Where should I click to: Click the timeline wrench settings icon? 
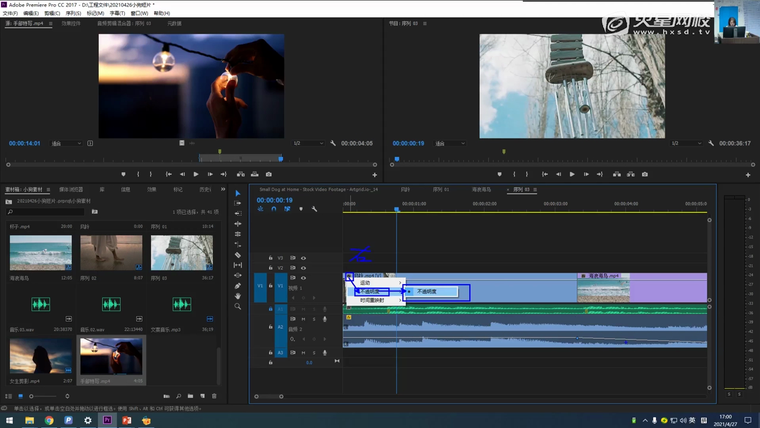(314, 209)
